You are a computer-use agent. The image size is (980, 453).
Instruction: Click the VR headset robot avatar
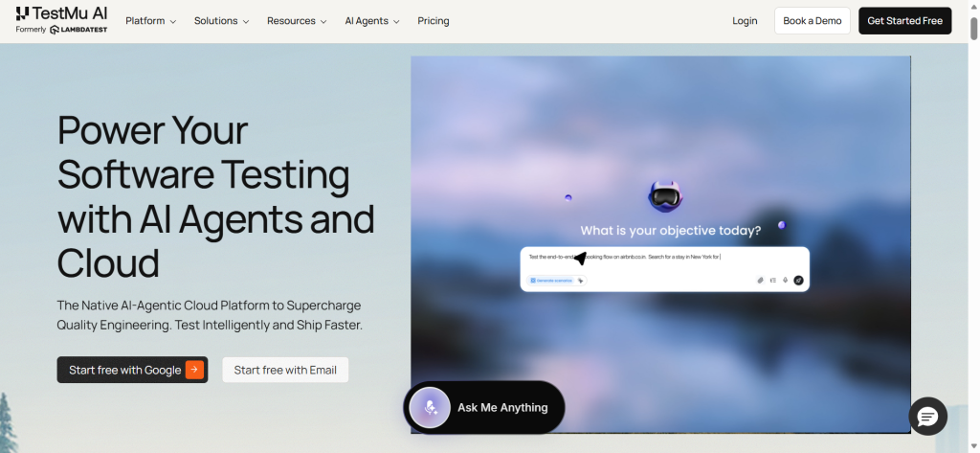click(664, 196)
